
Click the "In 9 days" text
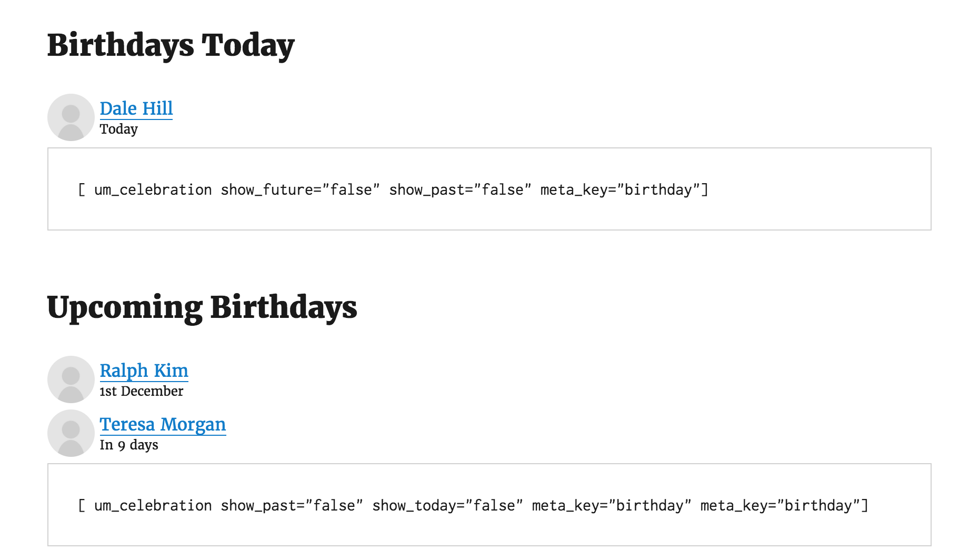tap(129, 445)
